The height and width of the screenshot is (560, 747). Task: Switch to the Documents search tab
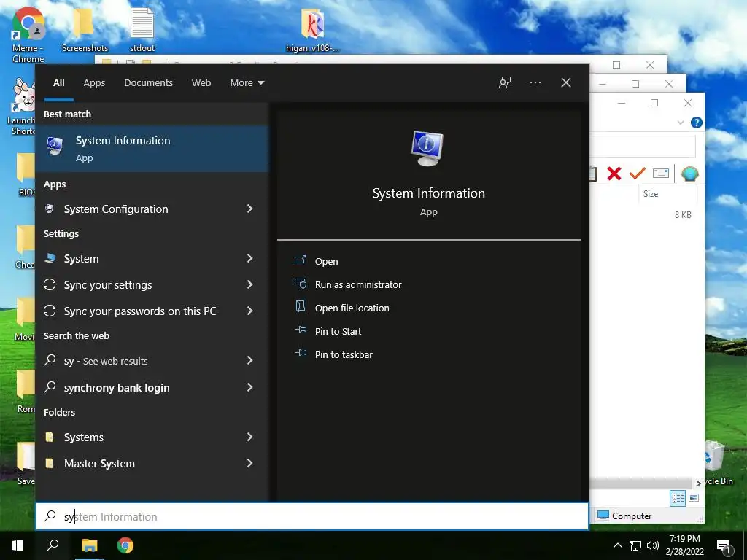148,83
